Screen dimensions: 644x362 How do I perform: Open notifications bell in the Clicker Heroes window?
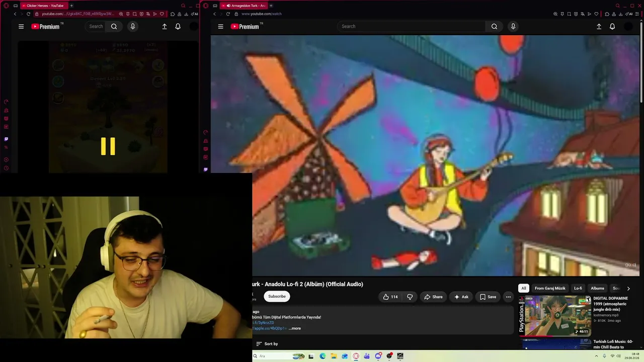coord(178,27)
